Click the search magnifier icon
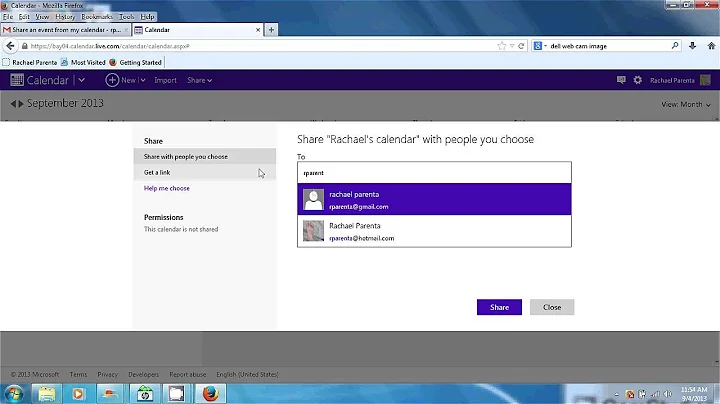This screenshot has width=720, height=404. click(675, 45)
